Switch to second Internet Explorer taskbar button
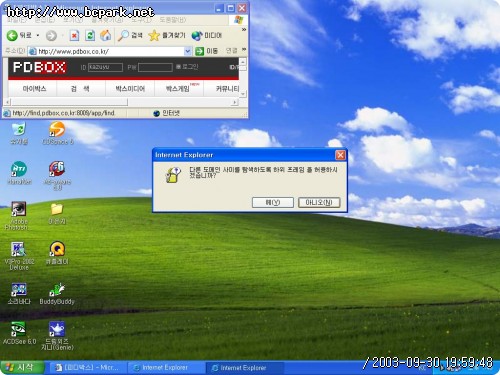The width and height of the screenshot is (500, 375). (x=244, y=368)
